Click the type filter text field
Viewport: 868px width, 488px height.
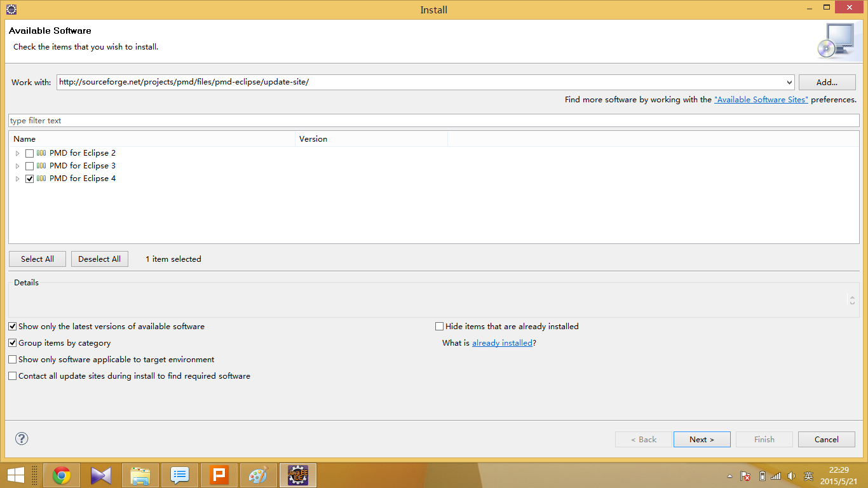pos(434,121)
